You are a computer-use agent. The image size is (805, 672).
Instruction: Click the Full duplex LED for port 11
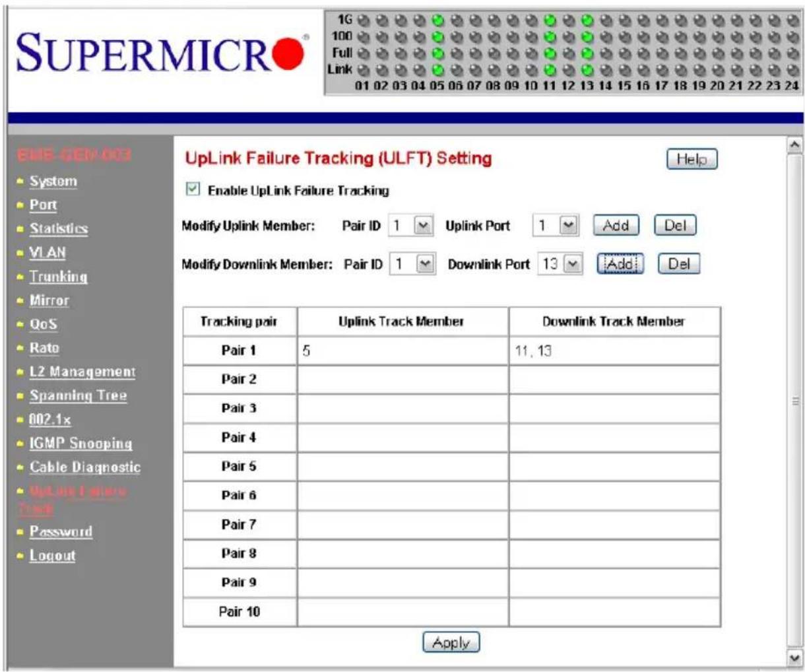(550, 53)
